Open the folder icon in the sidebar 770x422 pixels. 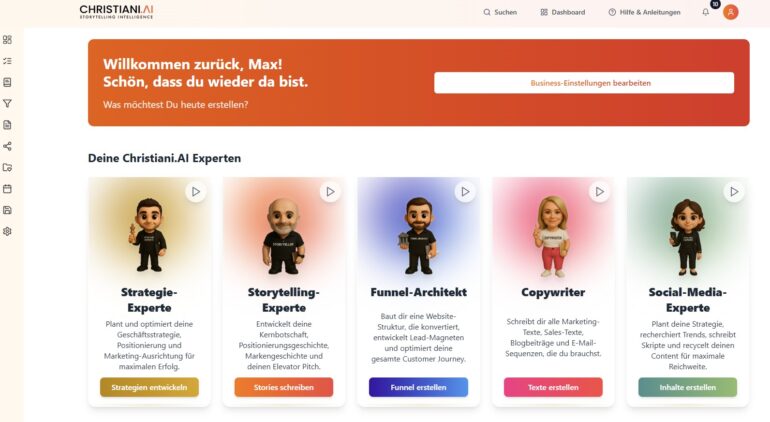[7, 168]
